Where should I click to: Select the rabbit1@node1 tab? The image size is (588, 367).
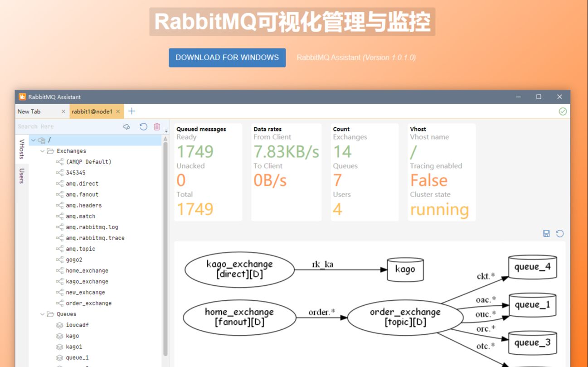pyautogui.click(x=92, y=111)
